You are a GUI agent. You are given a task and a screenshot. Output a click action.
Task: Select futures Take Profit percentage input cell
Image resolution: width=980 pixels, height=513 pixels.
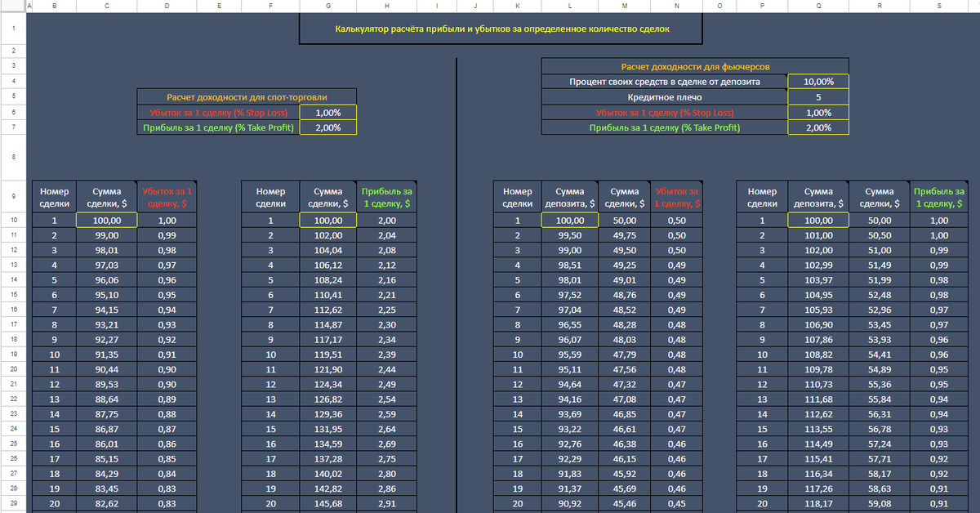pos(818,127)
